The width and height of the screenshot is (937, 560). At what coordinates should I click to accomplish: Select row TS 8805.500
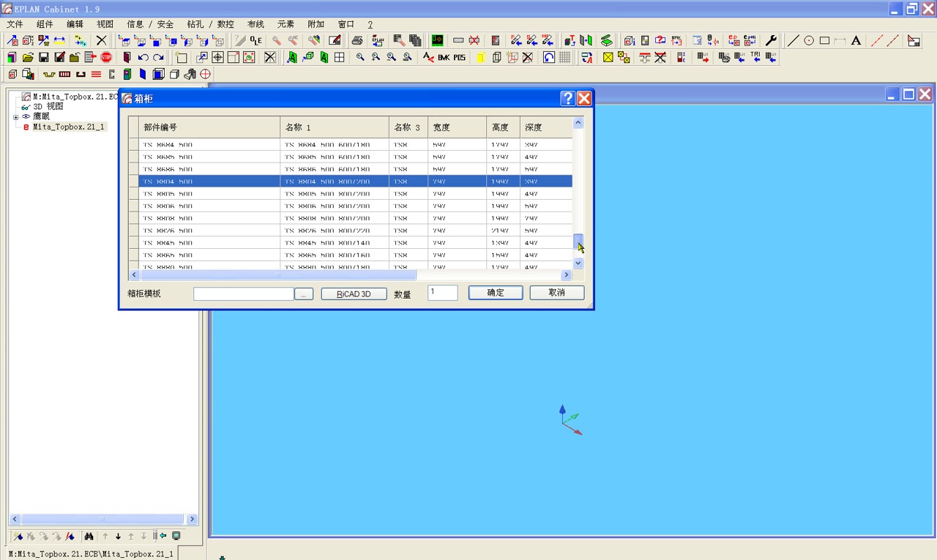coord(356,194)
